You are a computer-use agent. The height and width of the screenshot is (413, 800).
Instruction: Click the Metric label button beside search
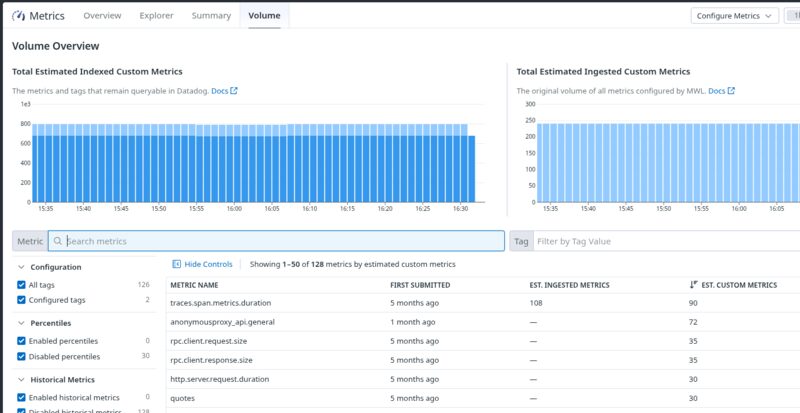(x=30, y=241)
